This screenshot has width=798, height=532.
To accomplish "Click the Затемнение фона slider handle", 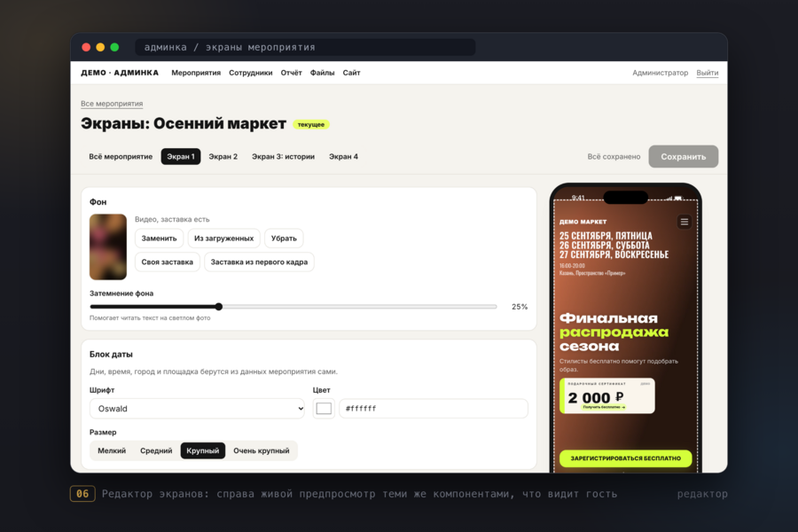I will point(219,307).
